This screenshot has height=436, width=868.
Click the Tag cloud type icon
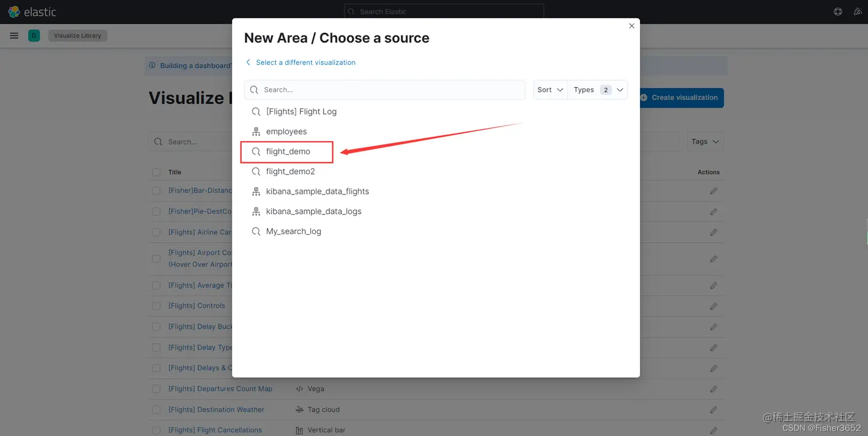click(x=299, y=410)
